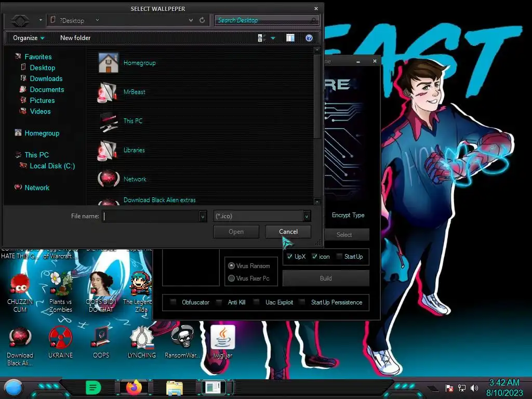The height and width of the screenshot is (399, 532).
Task: Expand the ?Desktop breadcrumb arrow
Action: [x=97, y=20]
